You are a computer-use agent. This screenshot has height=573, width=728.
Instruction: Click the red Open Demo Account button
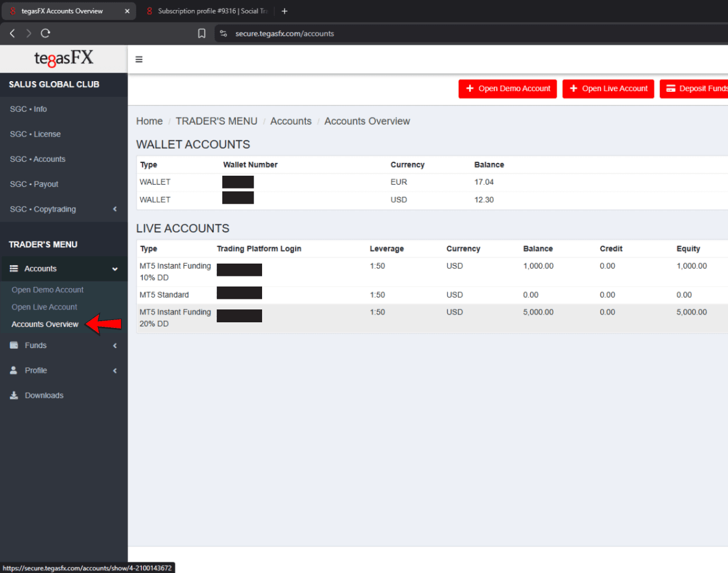click(x=507, y=88)
